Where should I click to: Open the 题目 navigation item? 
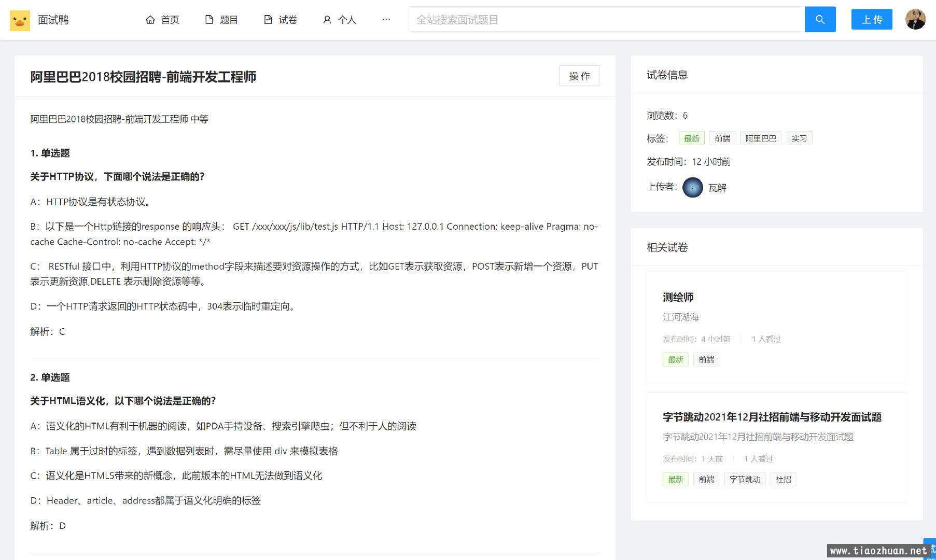[x=221, y=20]
